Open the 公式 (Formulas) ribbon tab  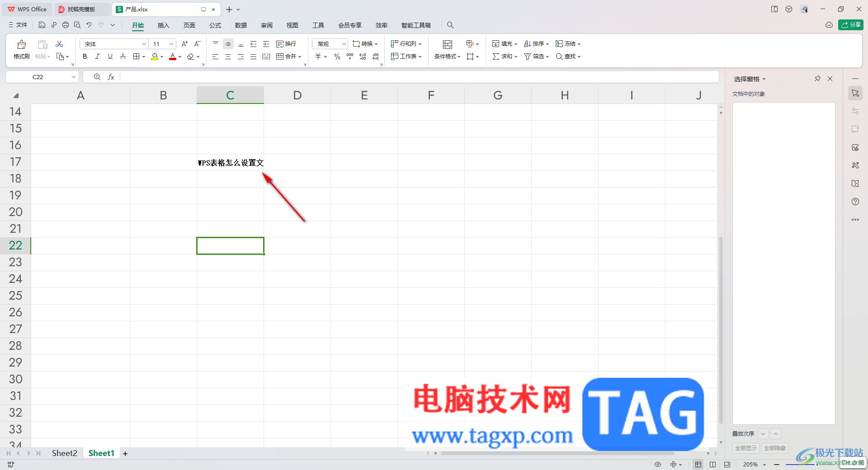coord(215,25)
